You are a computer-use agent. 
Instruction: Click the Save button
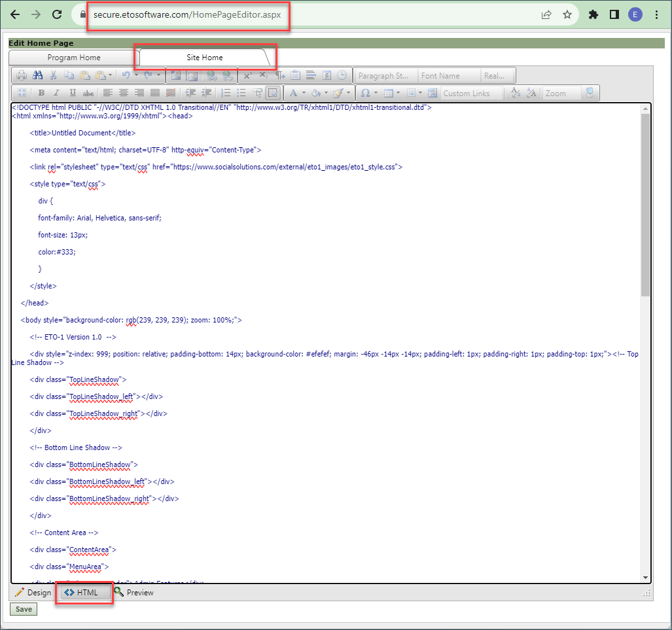click(24, 609)
